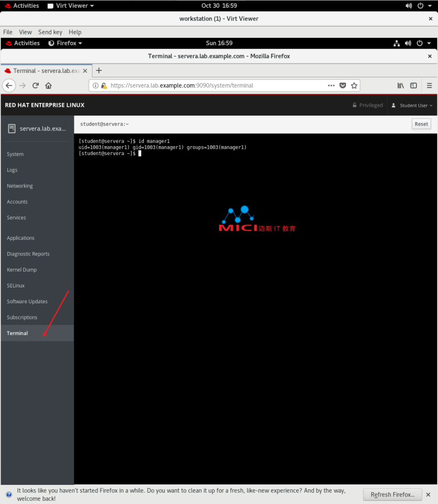This screenshot has height=504, width=438.
Task: Open the Firefox home page icon
Action: click(49, 86)
